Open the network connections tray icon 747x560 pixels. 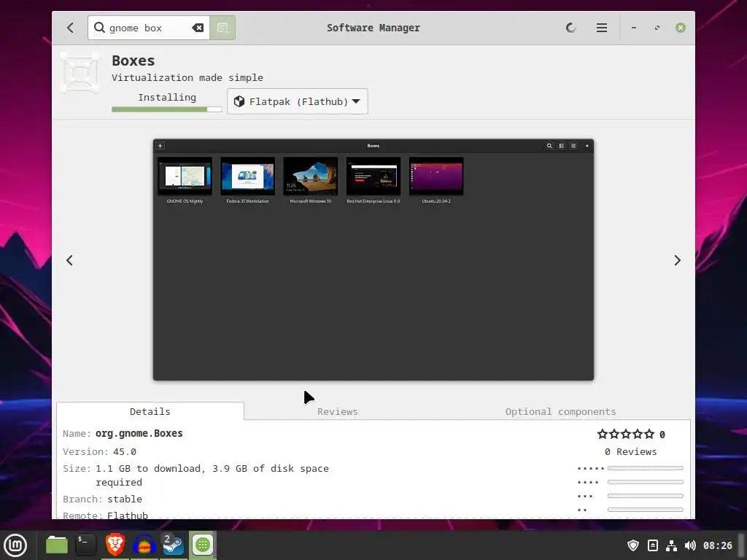[x=671, y=545]
